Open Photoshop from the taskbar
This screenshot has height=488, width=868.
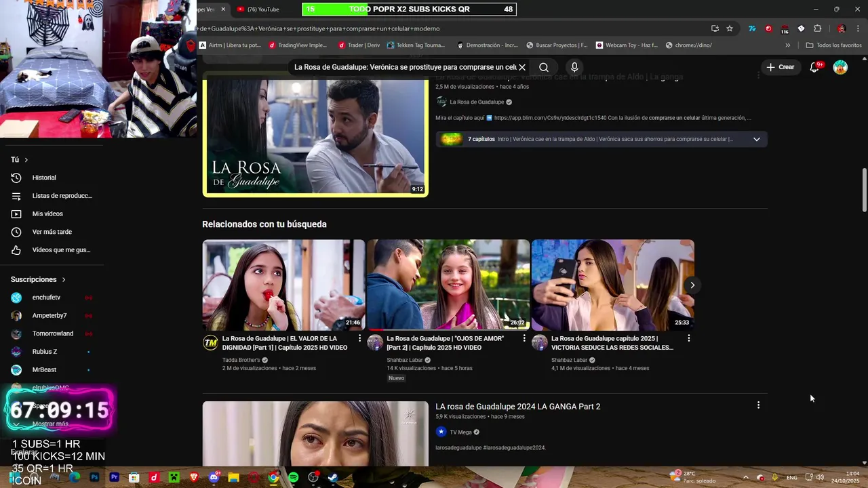94,477
